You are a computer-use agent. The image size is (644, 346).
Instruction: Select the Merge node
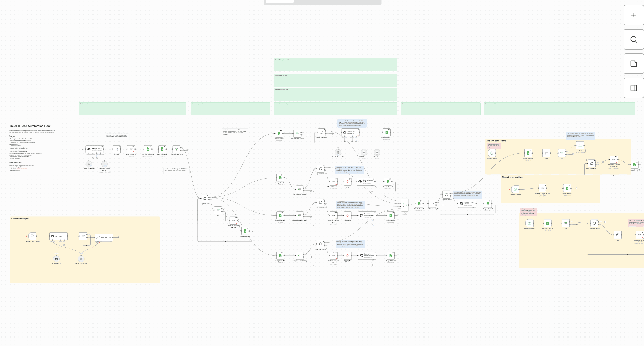tap(405, 205)
